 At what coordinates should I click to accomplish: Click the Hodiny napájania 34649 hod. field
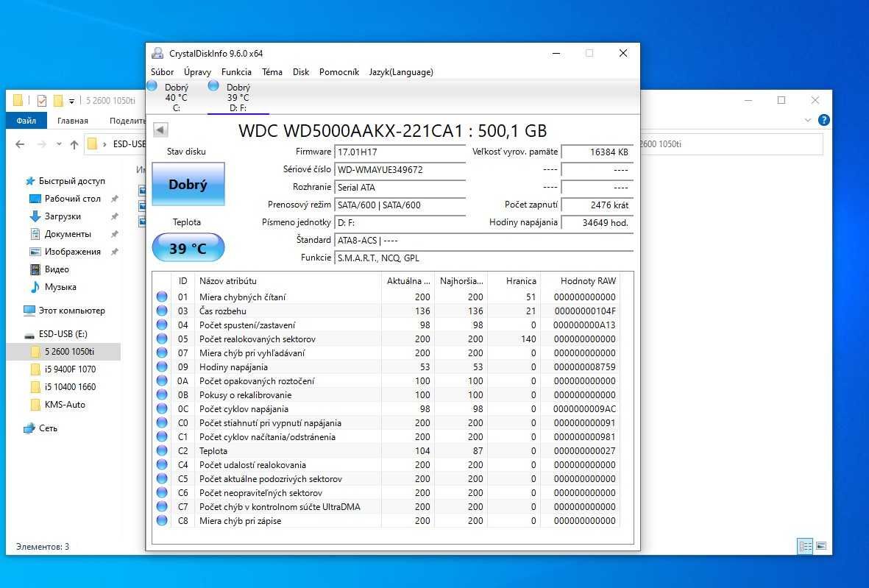point(597,223)
